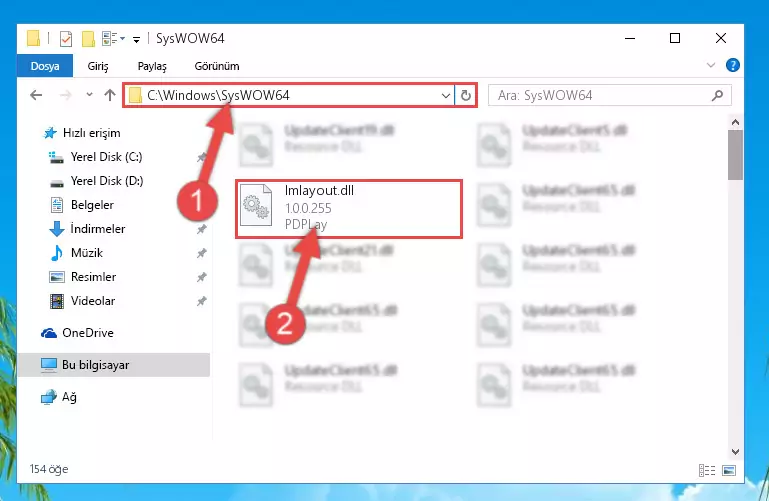Screen dimensions: 769x501
Task: Switch to the Paylaş ribbon tab
Action: pyautogui.click(x=152, y=66)
